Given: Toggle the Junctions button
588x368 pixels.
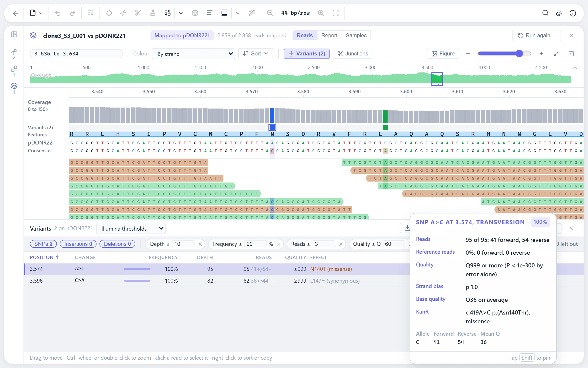Looking at the screenshot, I should click(x=352, y=54).
